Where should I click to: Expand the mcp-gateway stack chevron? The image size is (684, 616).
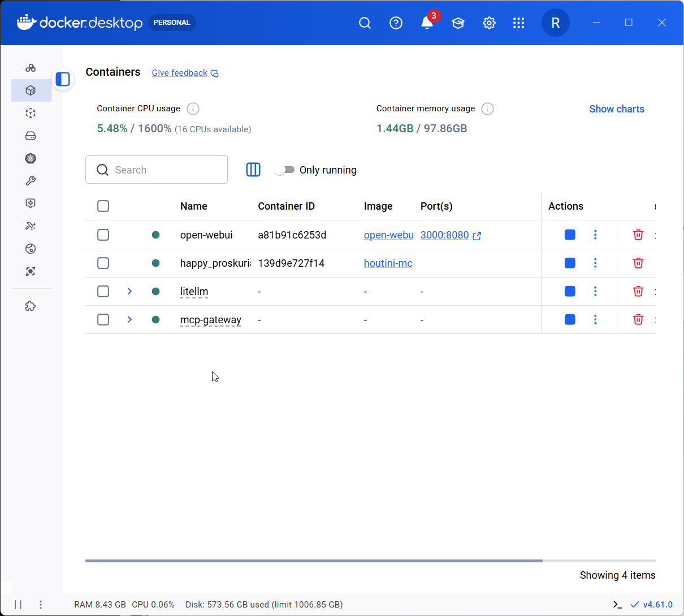[x=129, y=319]
